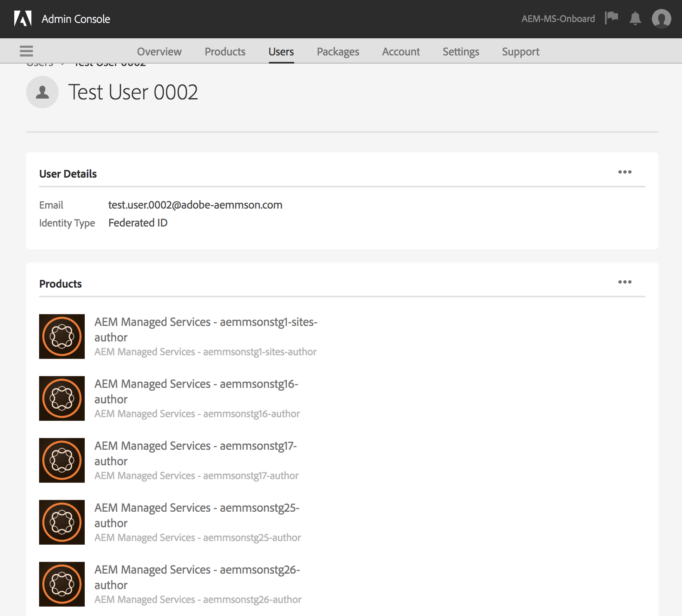Go to the Packages tab

(338, 52)
